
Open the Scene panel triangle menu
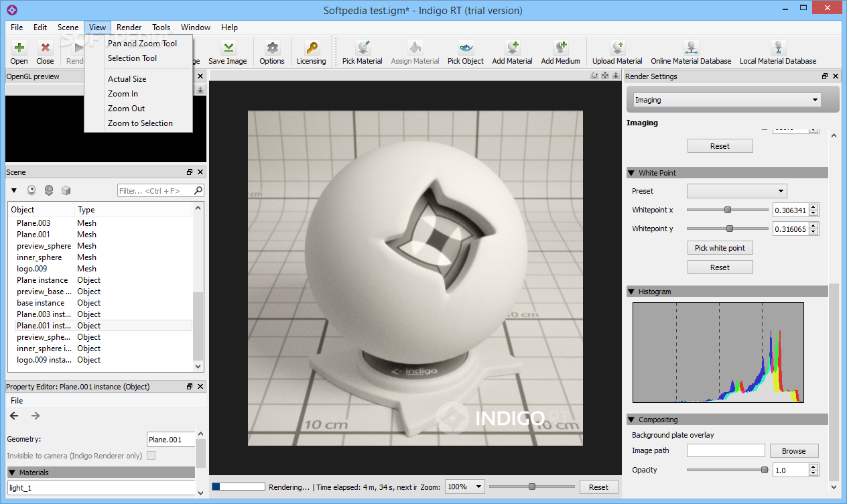coord(14,191)
